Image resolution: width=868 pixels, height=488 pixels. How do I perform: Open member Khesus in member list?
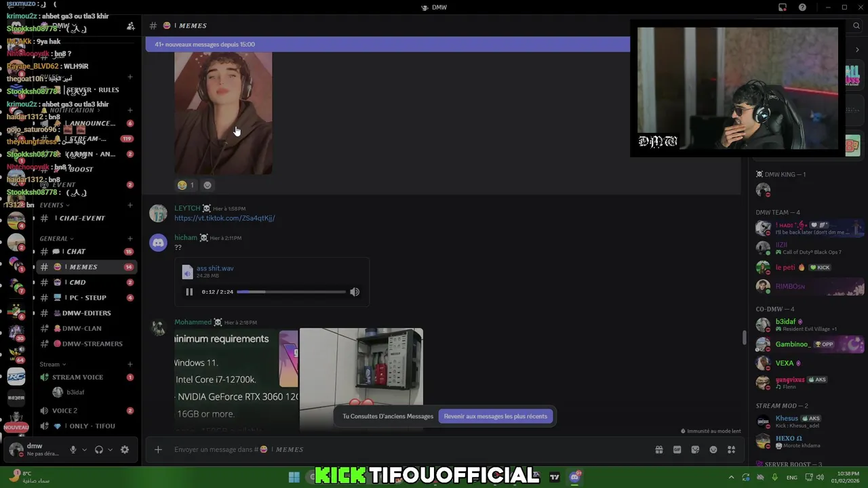pos(809,422)
